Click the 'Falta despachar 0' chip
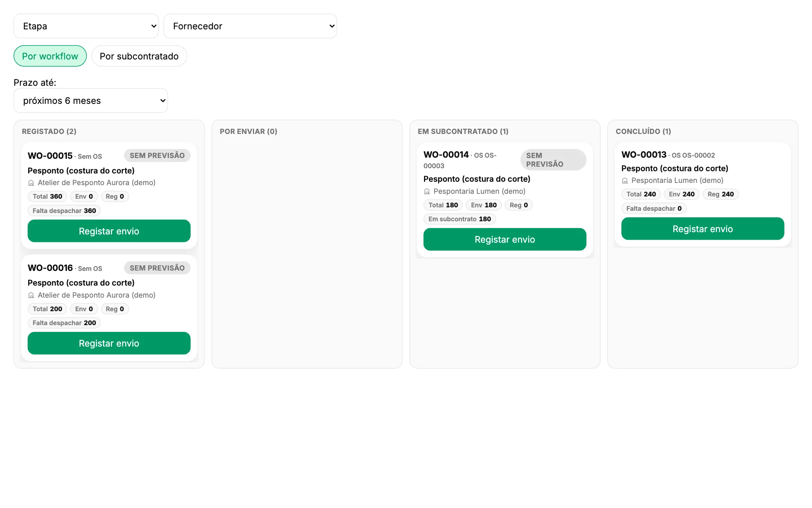The image size is (812, 508). [654, 208]
